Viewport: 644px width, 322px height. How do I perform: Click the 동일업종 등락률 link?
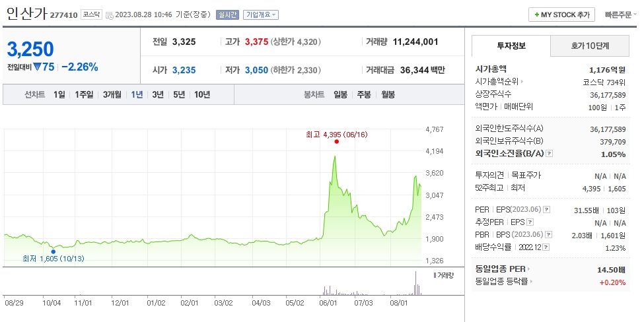tap(501, 281)
